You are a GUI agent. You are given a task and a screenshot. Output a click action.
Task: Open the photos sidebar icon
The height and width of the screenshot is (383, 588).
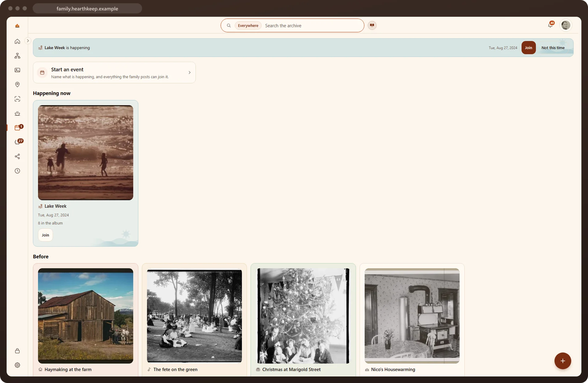pyautogui.click(x=17, y=70)
